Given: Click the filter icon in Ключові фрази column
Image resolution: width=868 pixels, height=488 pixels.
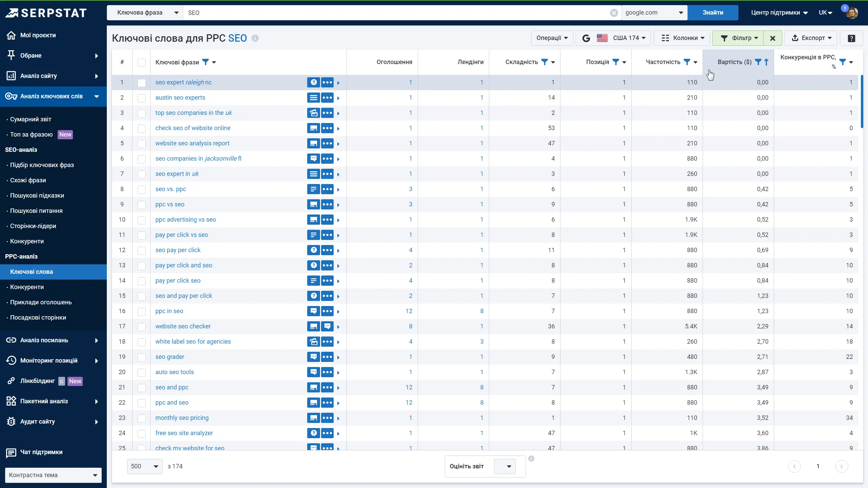Looking at the screenshot, I should (205, 62).
